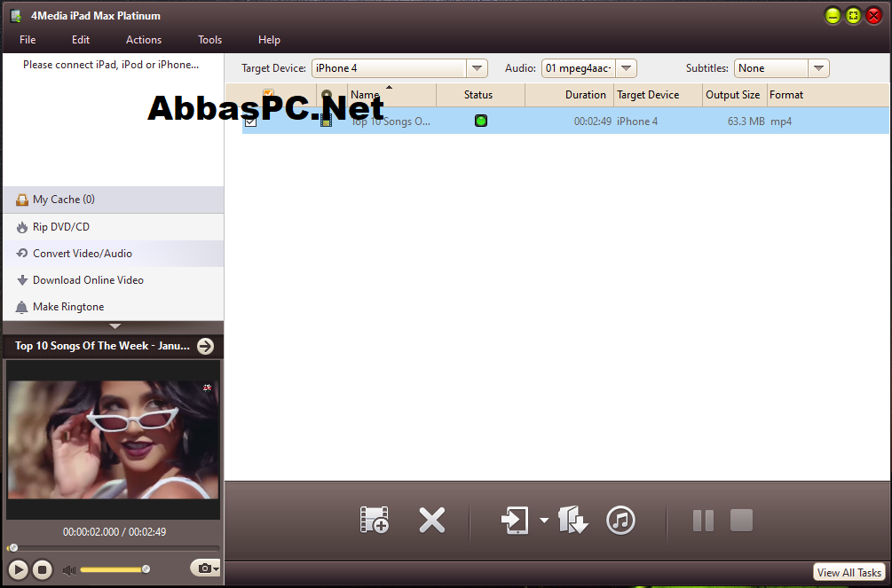Click the preview seek progress bar
Image resolution: width=892 pixels, height=588 pixels.
pyautogui.click(x=114, y=548)
